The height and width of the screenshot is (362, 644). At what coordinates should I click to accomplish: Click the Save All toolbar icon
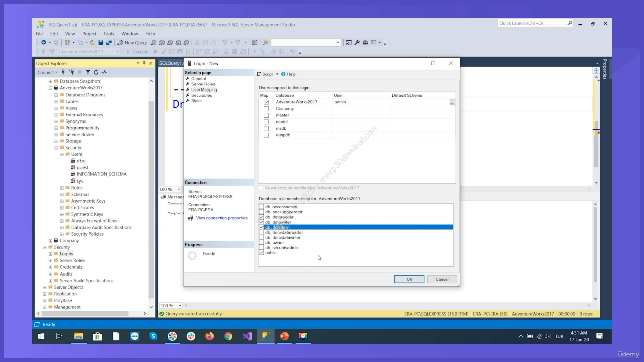pyautogui.click(x=109, y=43)
